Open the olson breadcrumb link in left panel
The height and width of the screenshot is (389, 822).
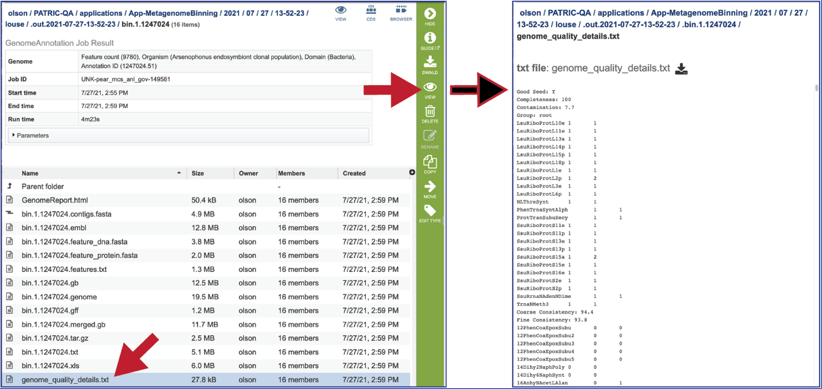(17, 13)
